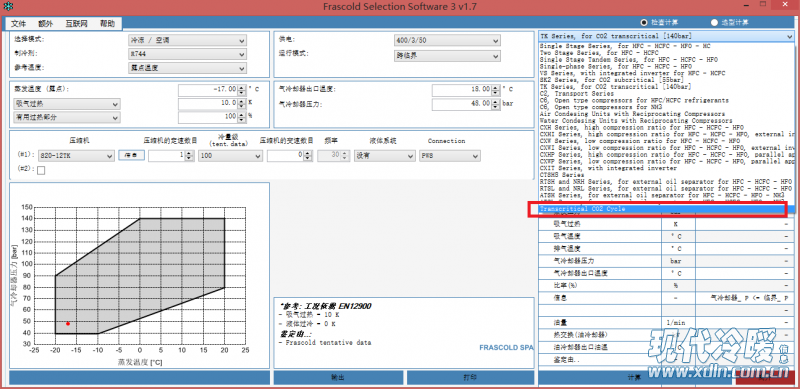This screenshot has width=800, height=389.
Task: Open the 露点温度 reference temperature dropdown
Action: [x=187, y=67]
